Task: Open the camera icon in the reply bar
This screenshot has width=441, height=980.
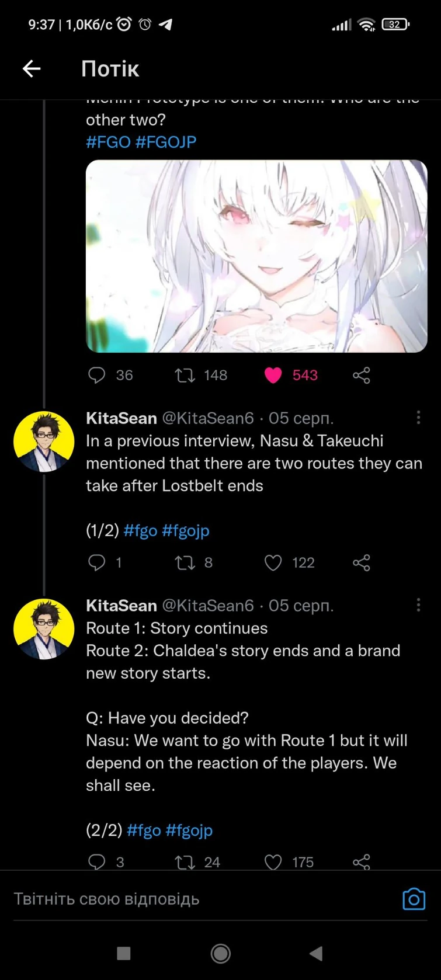Action: pos(414,899)
